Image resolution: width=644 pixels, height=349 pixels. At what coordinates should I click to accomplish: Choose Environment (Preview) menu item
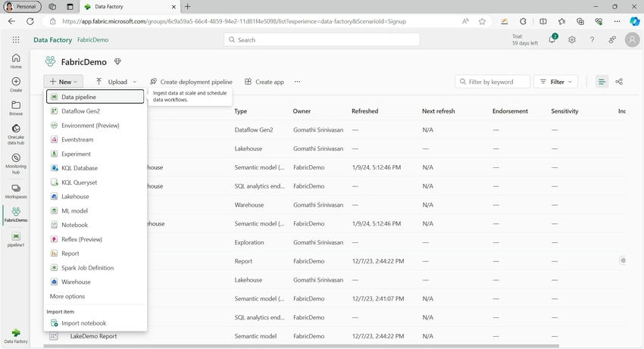click(95, 126)
